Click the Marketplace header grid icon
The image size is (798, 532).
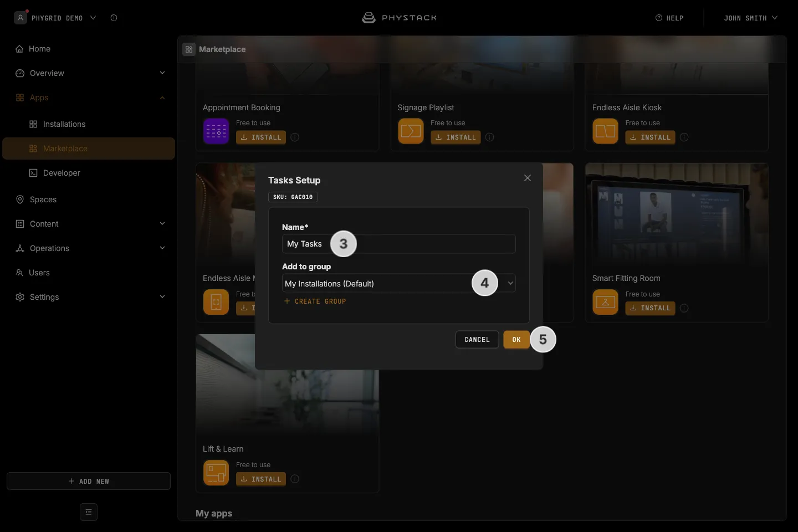pyautogui.click(x=189, y=49)
